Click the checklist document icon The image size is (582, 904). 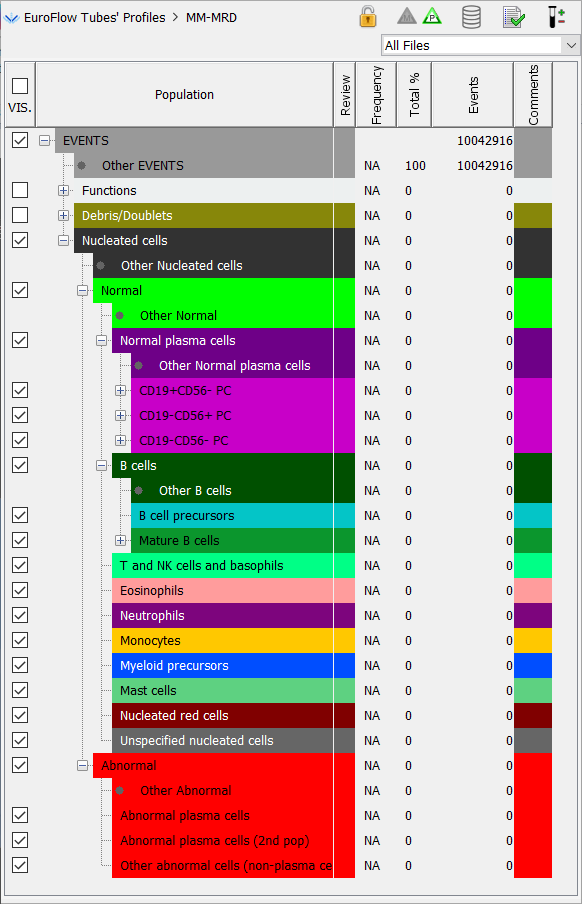point(513,17)
